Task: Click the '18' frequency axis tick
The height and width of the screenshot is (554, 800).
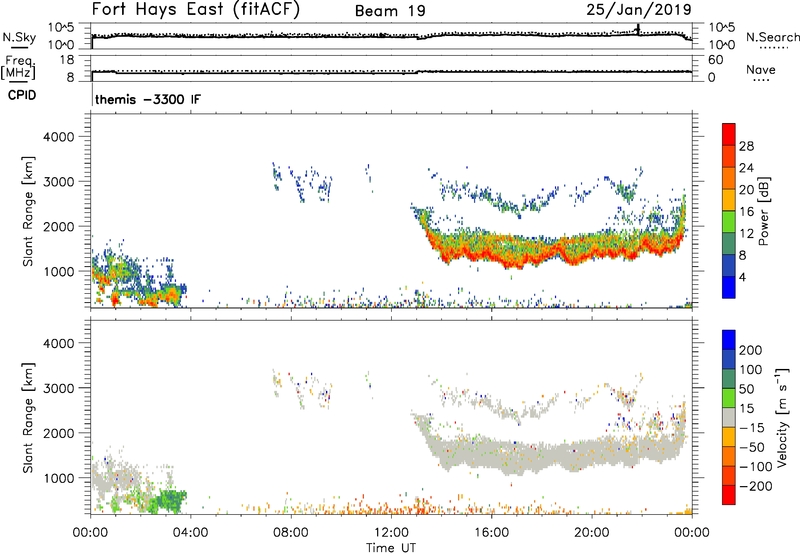Action: point(66,60)
